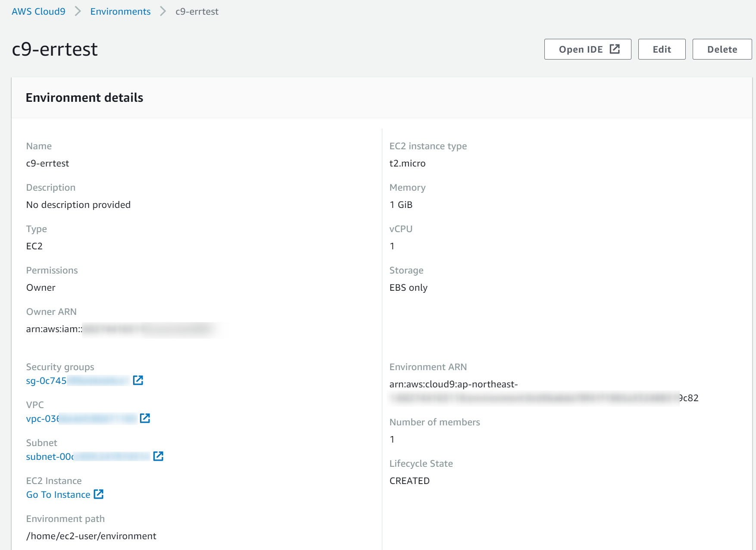Navigate to Environments breadcrumb

pyautogui.click(x=120, y=12)
